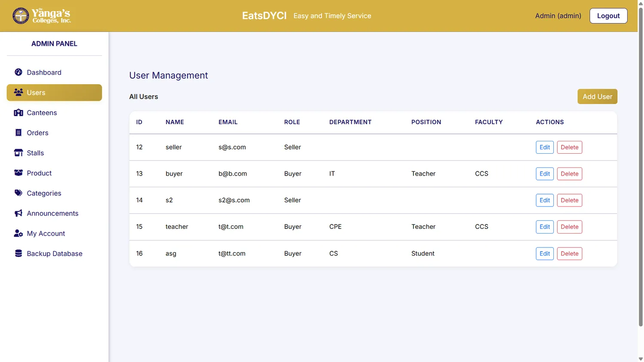The image size is (644, 362).
Task: Click the Dashboard gauge icon
Action: click(x=18, y=72)
